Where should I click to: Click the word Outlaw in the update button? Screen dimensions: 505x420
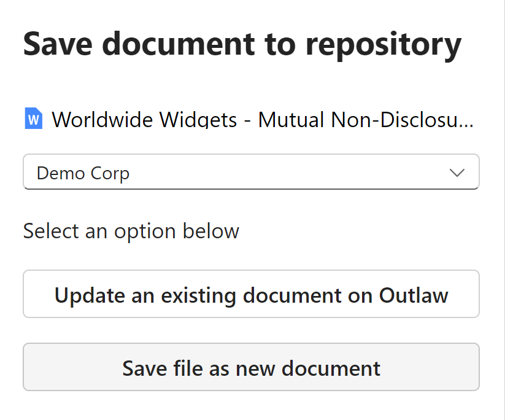coord(414,295)
